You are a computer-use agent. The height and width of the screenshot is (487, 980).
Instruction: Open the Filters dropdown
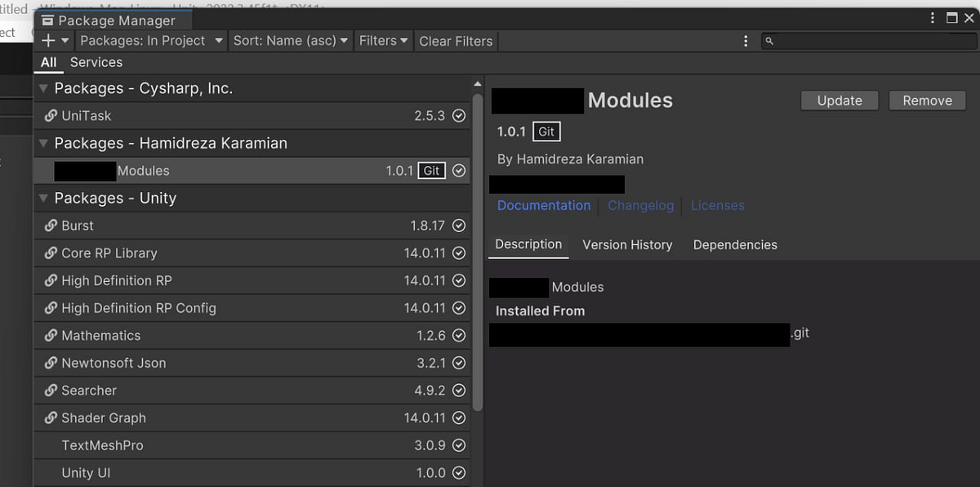[382, 40]
